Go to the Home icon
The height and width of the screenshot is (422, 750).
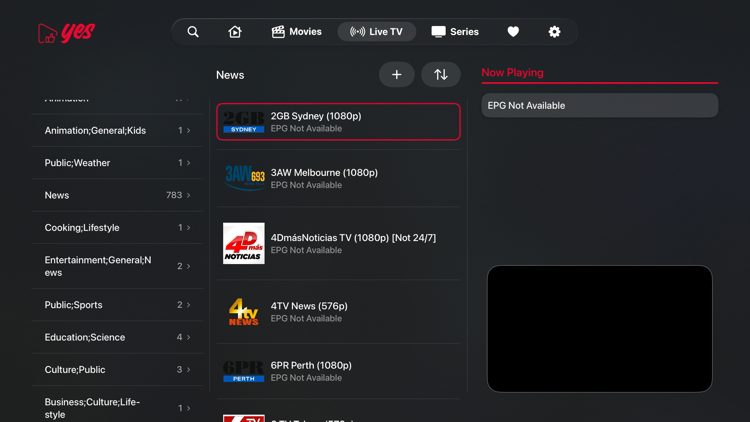[235, 32]
